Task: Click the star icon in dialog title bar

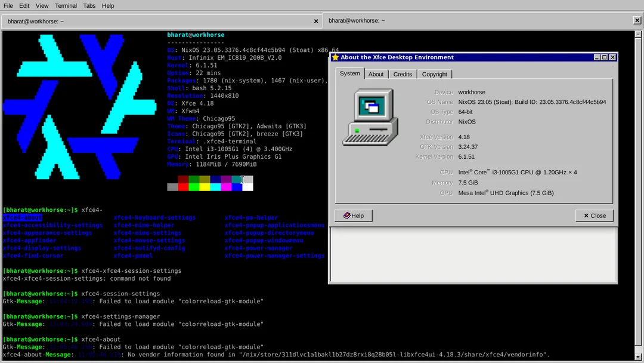Action: pos(335,57)
